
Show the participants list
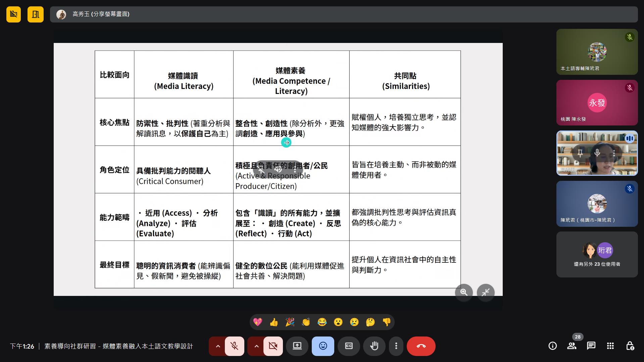[x=572, y=346]
